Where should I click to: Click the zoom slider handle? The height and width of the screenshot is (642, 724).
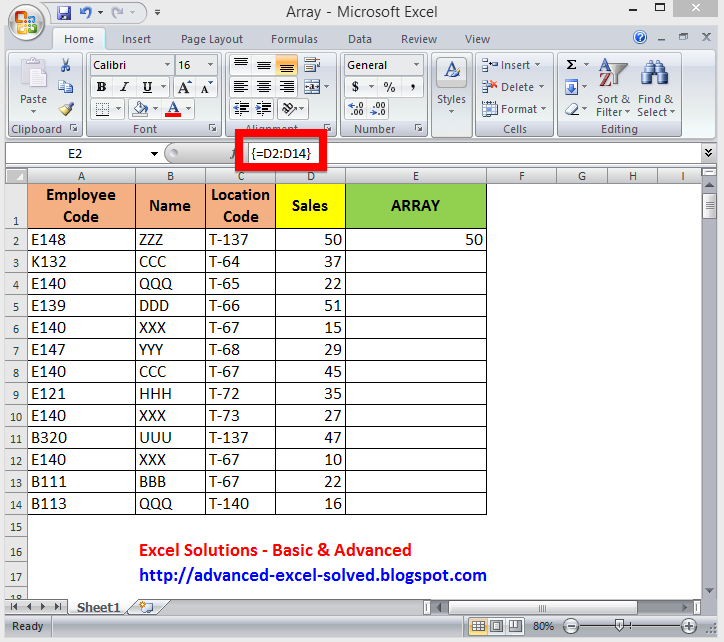point(620,626)
